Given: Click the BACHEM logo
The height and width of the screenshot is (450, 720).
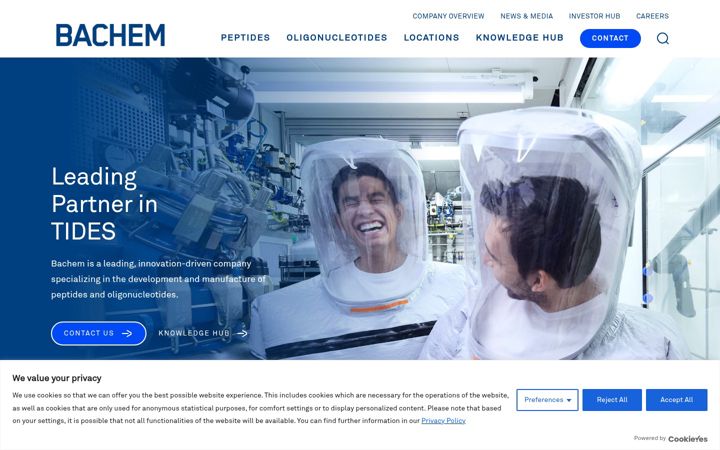Looking at the screenshot, I should click(x=110, y=35).
